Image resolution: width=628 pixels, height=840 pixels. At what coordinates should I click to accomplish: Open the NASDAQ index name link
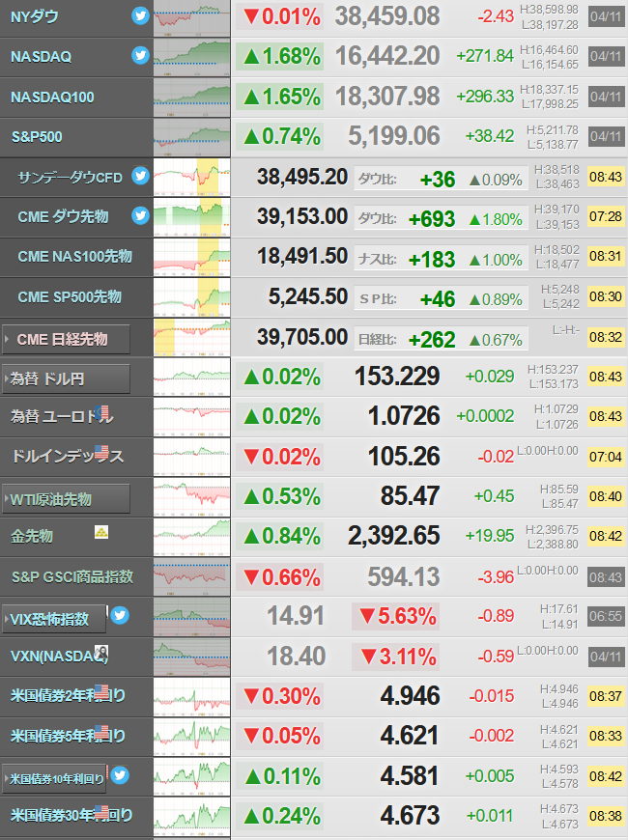(41, 57)
